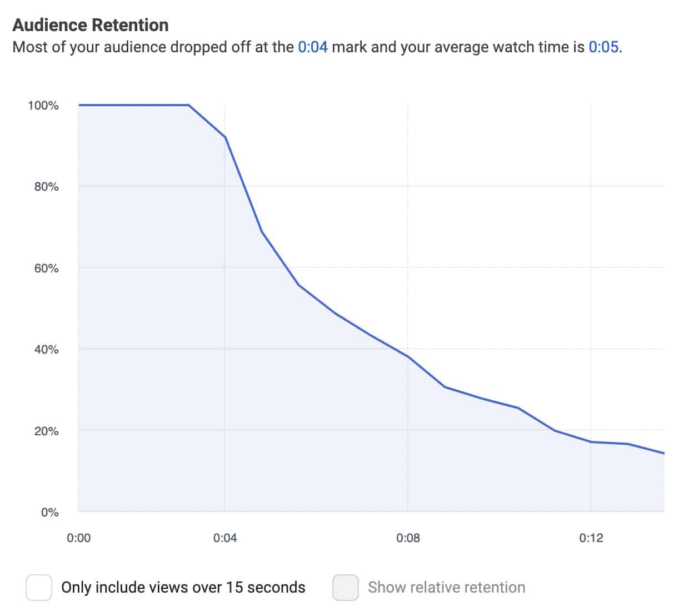Click the 60% label on the vertical axis

point(46,269)
